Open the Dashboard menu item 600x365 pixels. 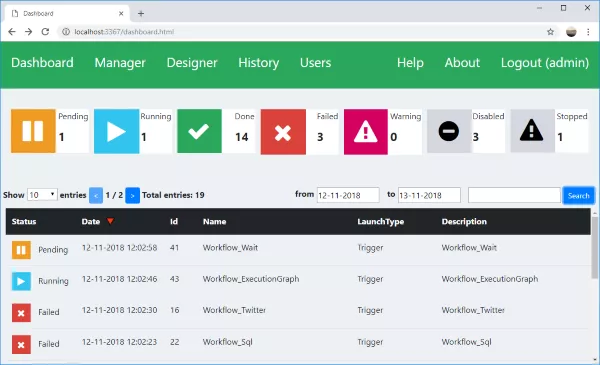tap(42, 62)
